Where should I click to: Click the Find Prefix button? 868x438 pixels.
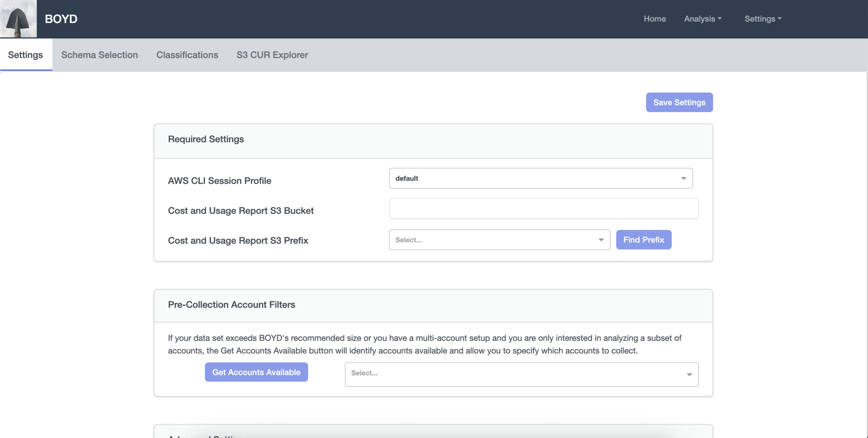(644, 240)
